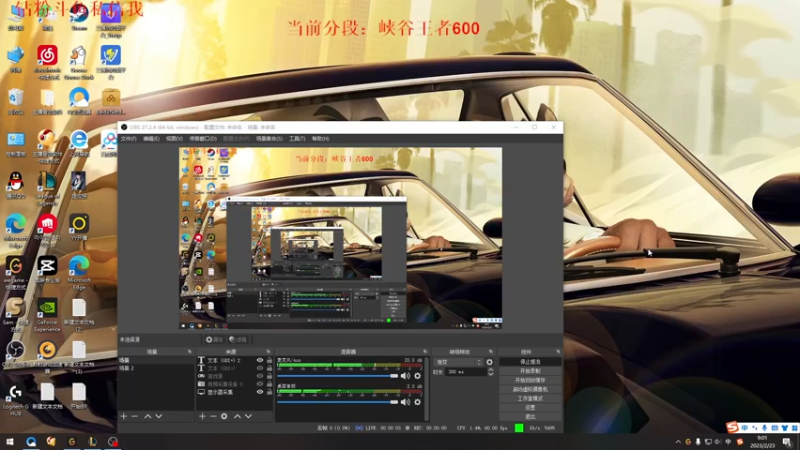Toggle visibility of 显示器采集 source
Viewport: 800px width, 450px height.
tap(260, 392)
